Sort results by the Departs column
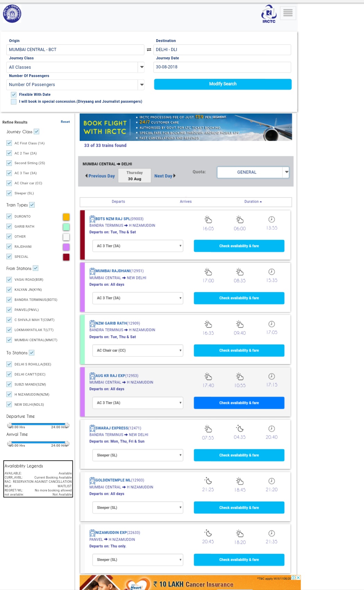 (x=118, y=202)
